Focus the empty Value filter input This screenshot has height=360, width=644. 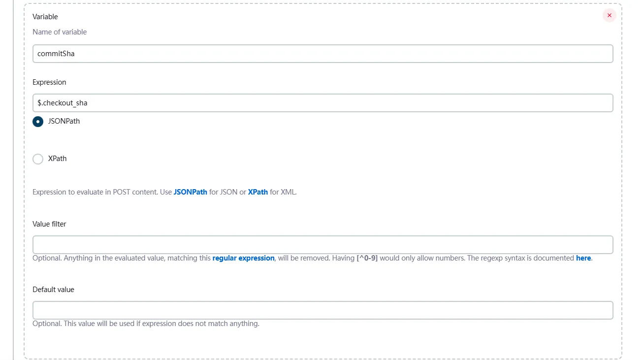pyautogui.click(x=323, y=245)
